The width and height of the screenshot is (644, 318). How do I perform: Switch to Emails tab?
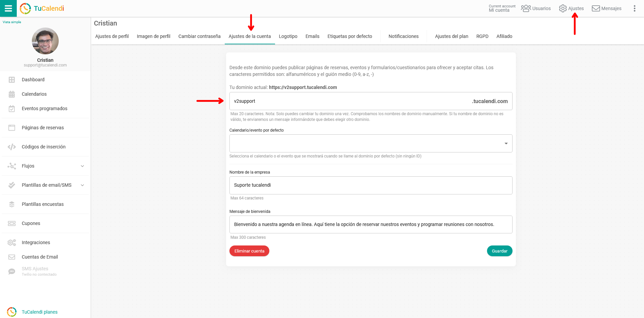pos(312,36)
